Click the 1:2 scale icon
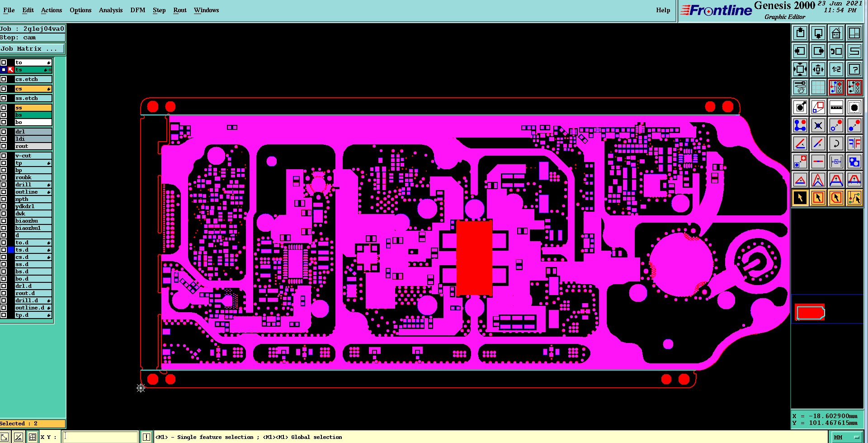The image size is (868, 443). [x=836, y=69]
